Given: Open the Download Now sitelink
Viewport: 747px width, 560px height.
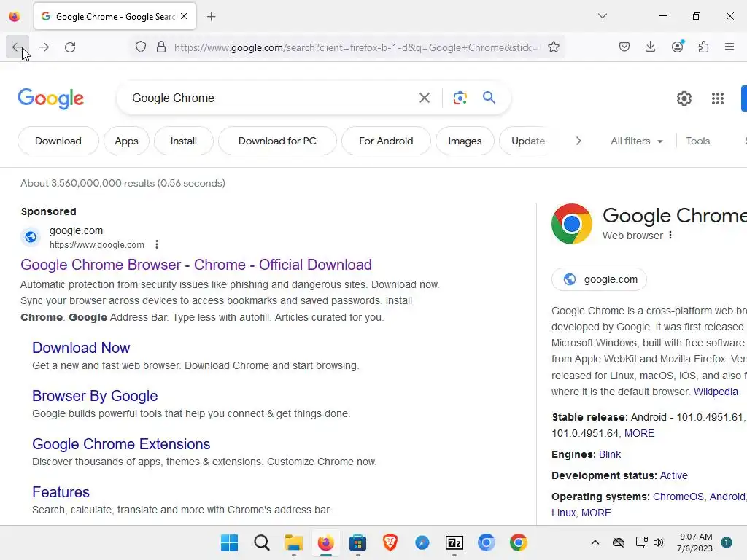Looking at the screenshot, I should click(x=81, y=348).
